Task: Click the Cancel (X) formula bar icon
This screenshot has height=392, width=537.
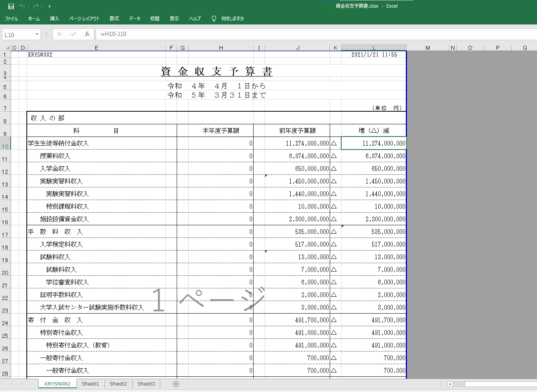Action: tap(60, 34)
